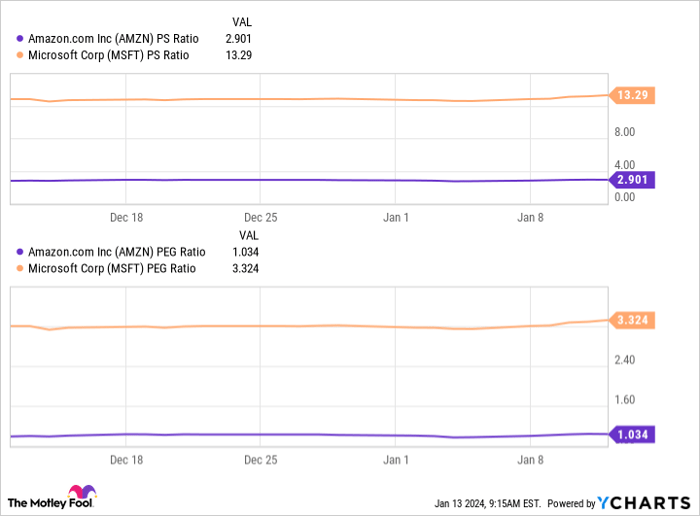Open the Microsoft Corp (MSFT) PEG Ratio label
Screen dimensions: 700x516
[113, 268]
